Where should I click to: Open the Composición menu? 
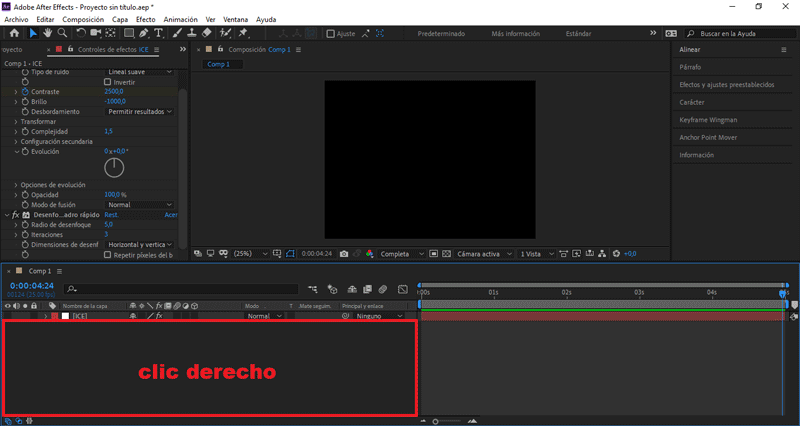83,19
